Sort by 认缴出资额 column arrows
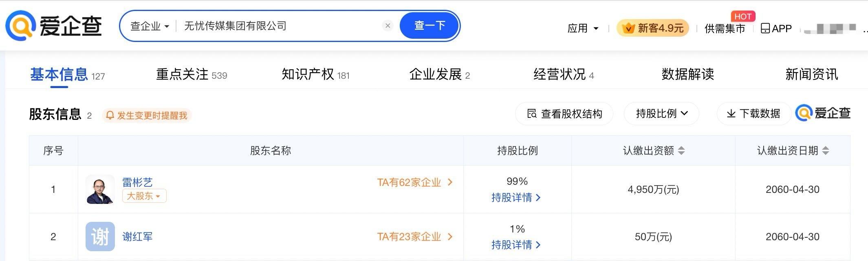 pos(681,150)
